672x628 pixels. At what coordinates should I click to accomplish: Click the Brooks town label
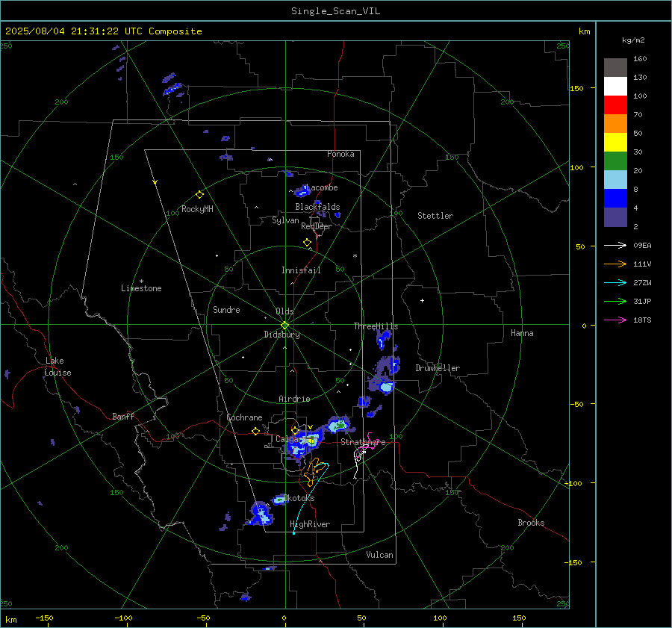pos(531,523)
